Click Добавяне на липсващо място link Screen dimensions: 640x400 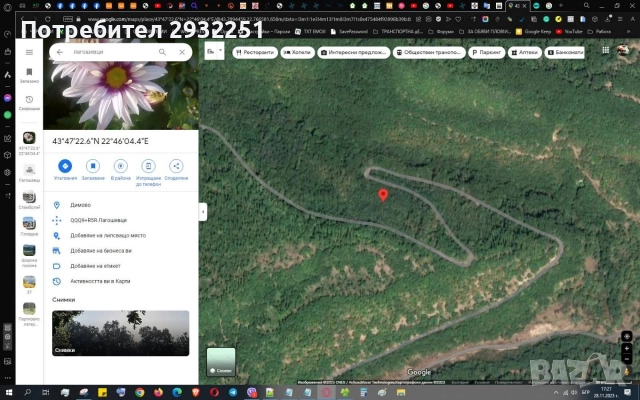click(108, 235)
